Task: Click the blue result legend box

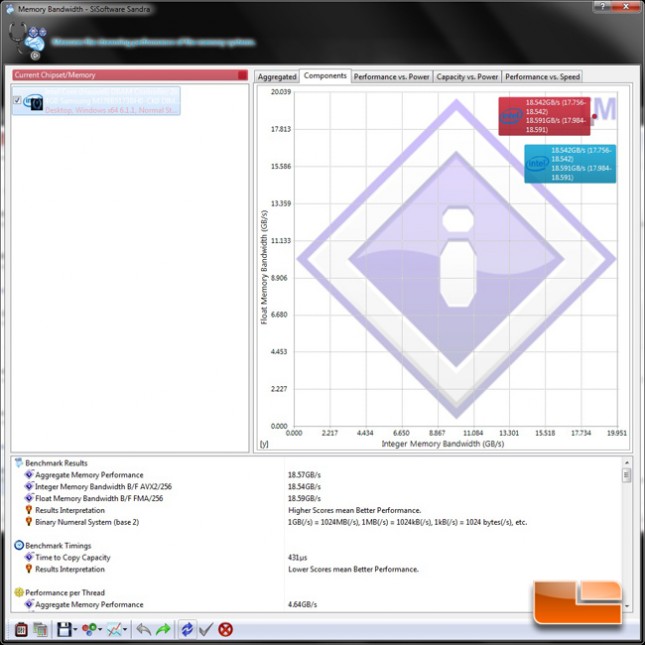Action: (x=570, y=163)
